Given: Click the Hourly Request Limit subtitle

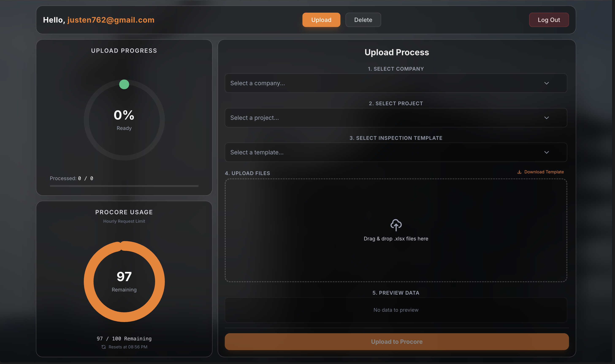Looking at the screenshot, I should 124,221.
